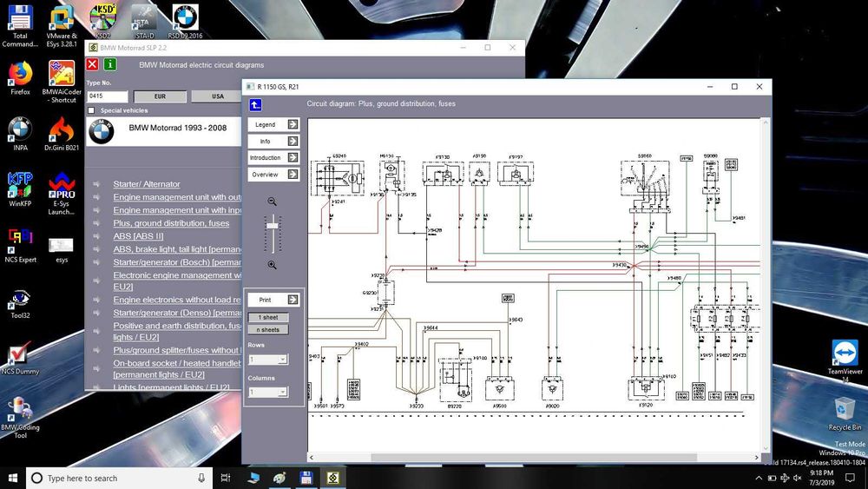Screen dimensions: 868x489
Task: Click the blue up-arrow back icon
Action: click(255, 105)
